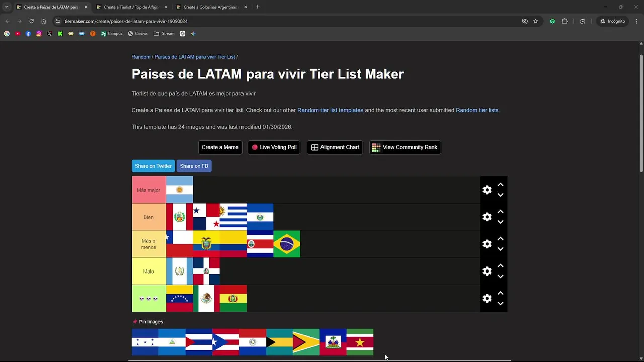The height and width of the screenshot is (362, 644).
Task: Open the Campus bookmark
Action: pyautogui.click(x=112, y=34)
